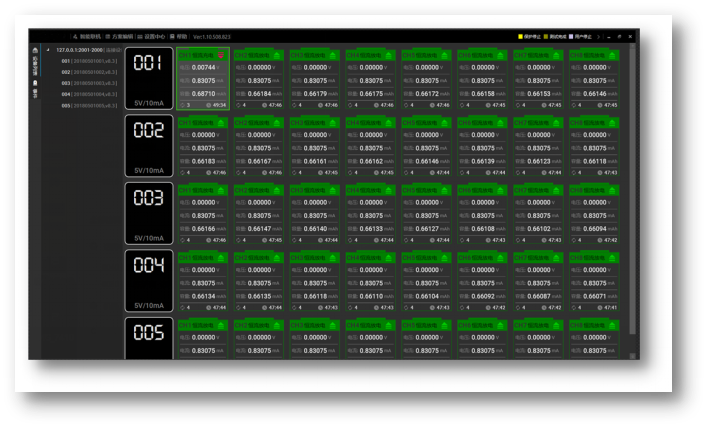Select device 004 in the tree
Image resolution: width=709 pixels, height=429 pixels.
[x=89, y=94]
